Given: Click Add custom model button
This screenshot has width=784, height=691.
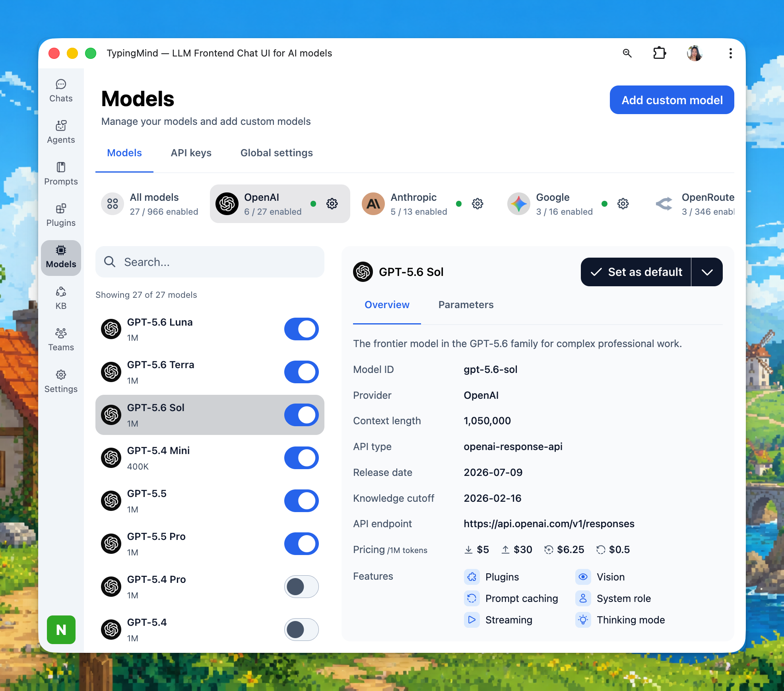Looking at the screenshot, I should click(x=672, y=100).
